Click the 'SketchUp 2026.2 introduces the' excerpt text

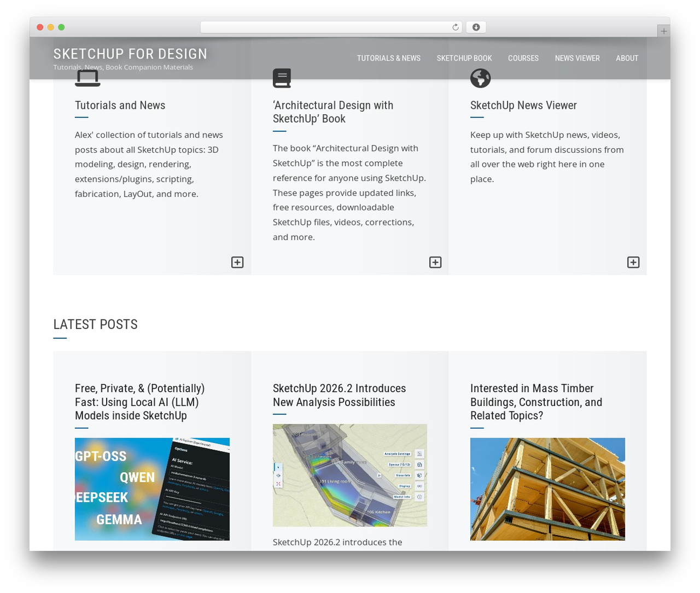click(x=337, y=542)
